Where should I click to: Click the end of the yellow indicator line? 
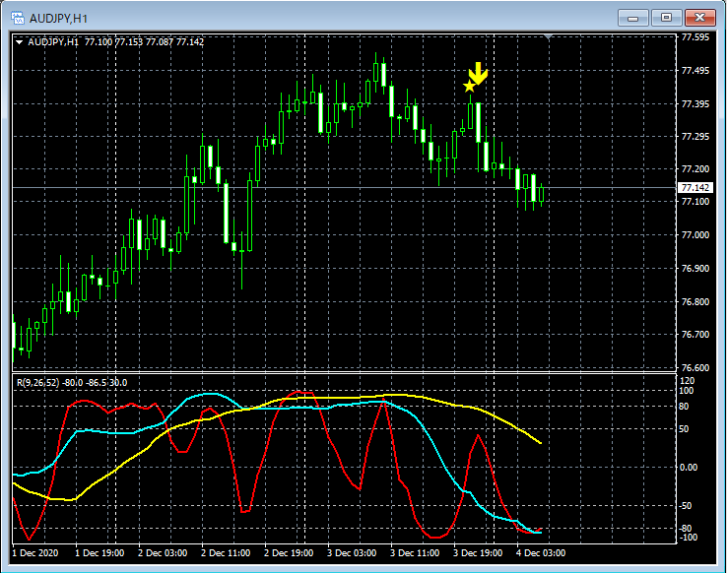coord(541,443)
